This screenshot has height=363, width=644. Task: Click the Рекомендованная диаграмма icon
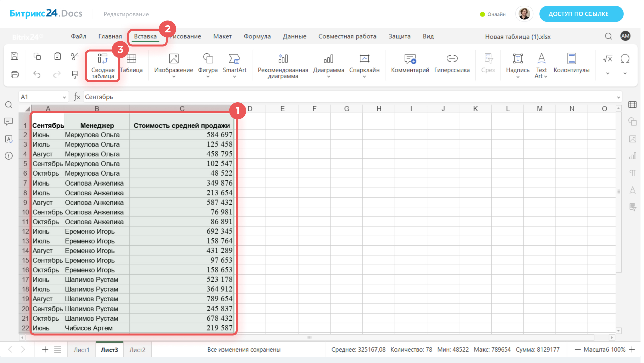pyautogui.click(x=283, y=59)
